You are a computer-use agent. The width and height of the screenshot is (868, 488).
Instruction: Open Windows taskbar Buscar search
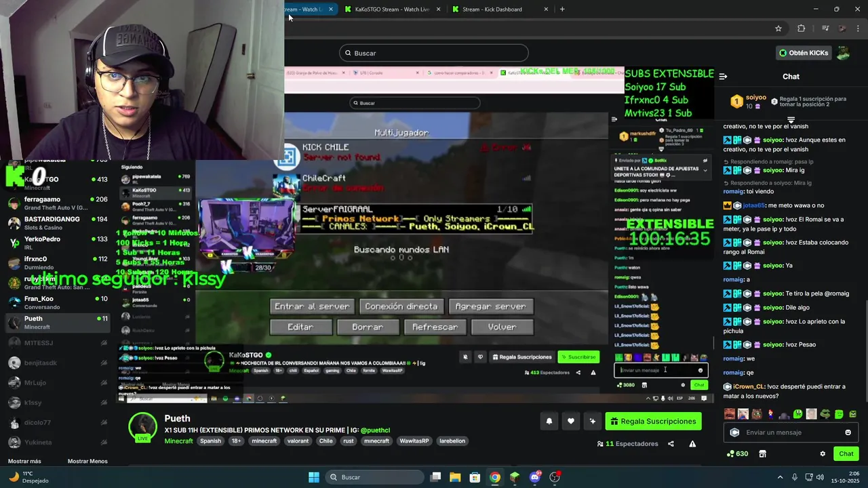coord(374,477)
